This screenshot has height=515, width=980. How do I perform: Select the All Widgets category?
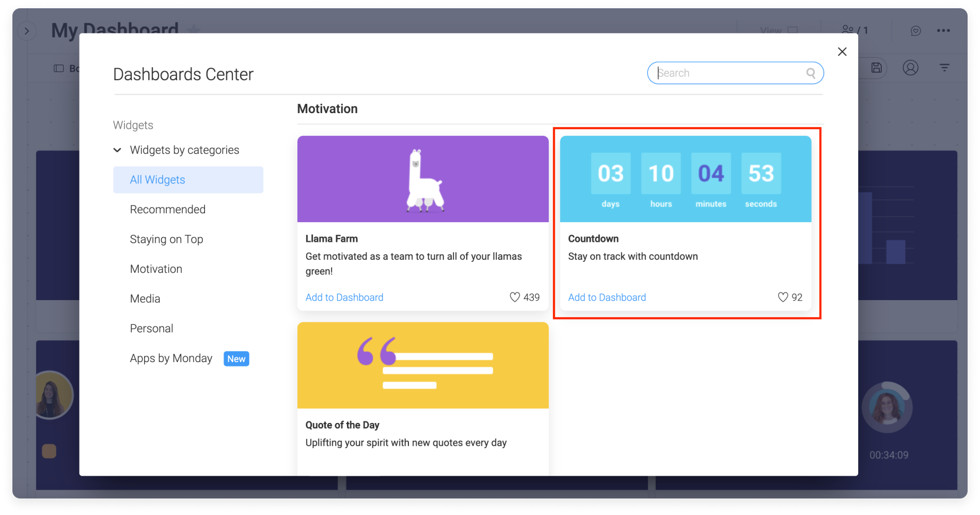(188, 180)
